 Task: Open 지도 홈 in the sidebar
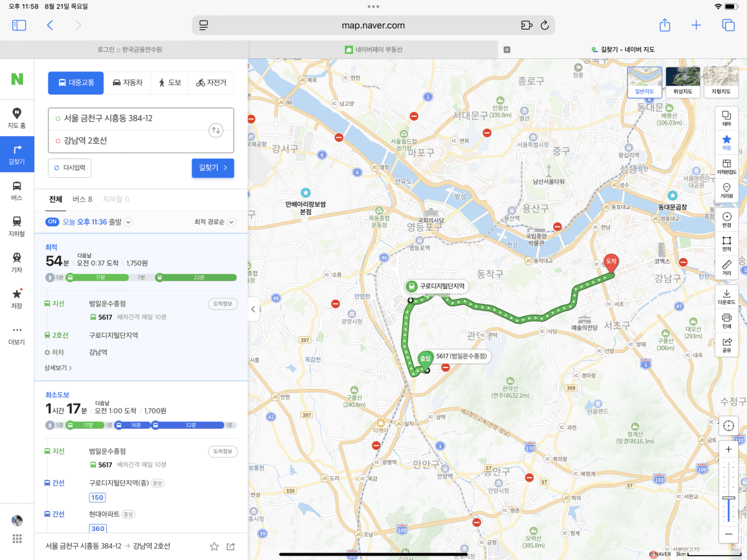click(17, 117)
